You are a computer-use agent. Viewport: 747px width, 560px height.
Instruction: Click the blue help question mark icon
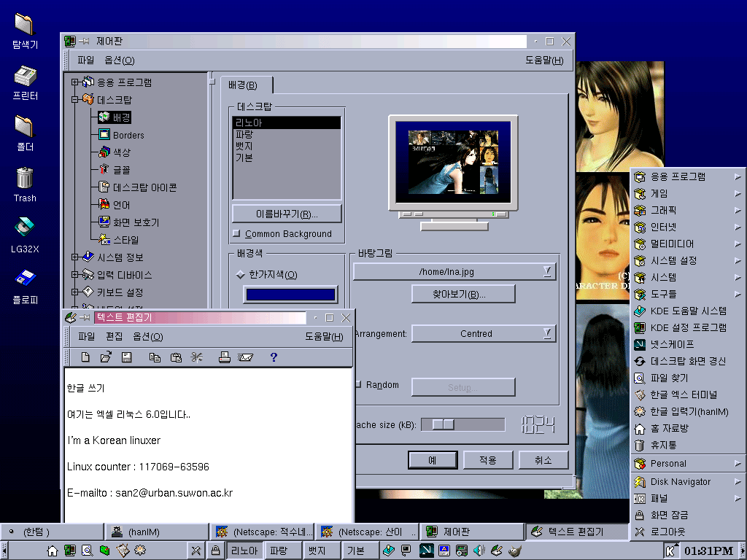[274, 357]
